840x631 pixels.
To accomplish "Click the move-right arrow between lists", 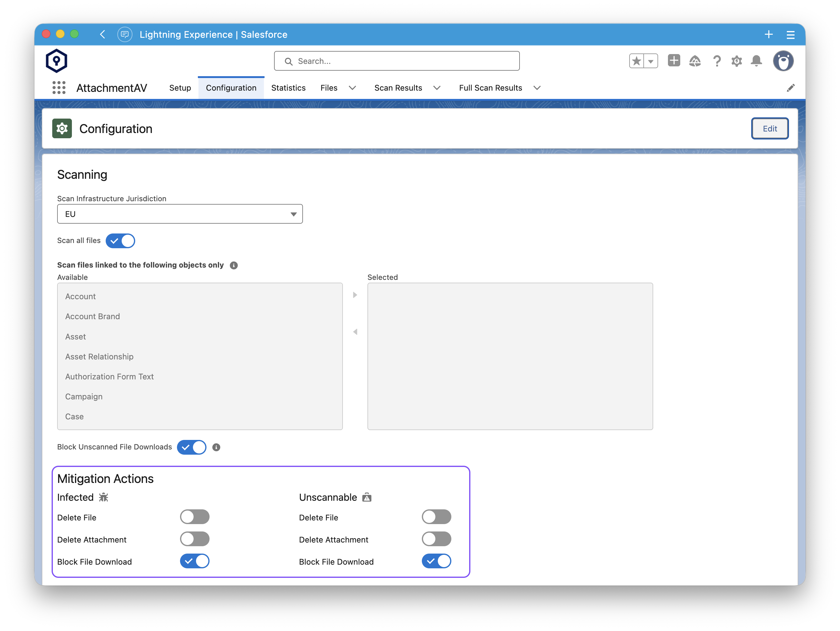I will 355,295.
